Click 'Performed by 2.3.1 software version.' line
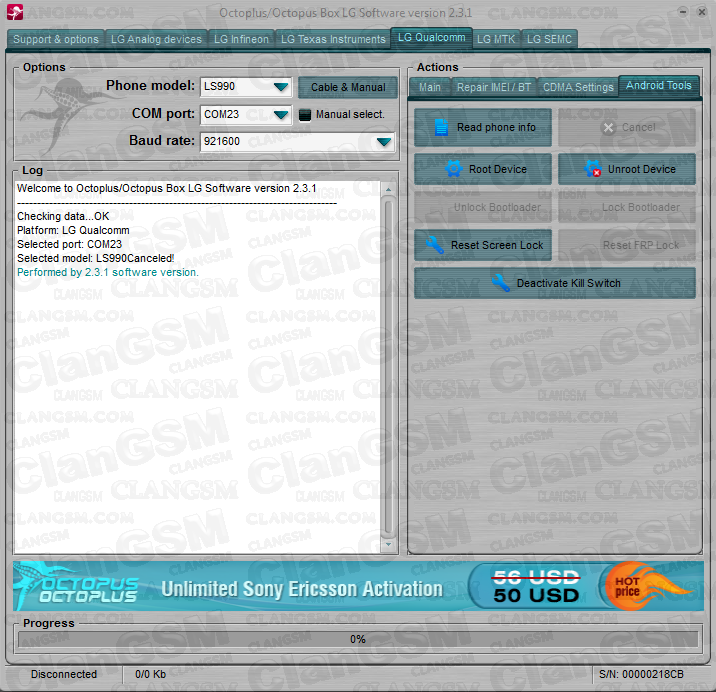This screenshot has height=692, width=716. [x=108, y=272]
